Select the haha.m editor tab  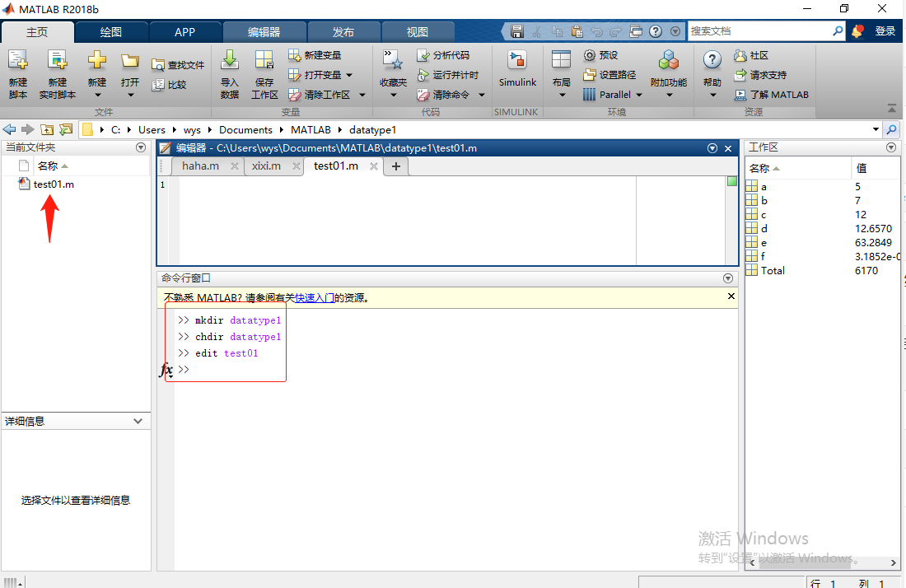[x=200, y=166]
